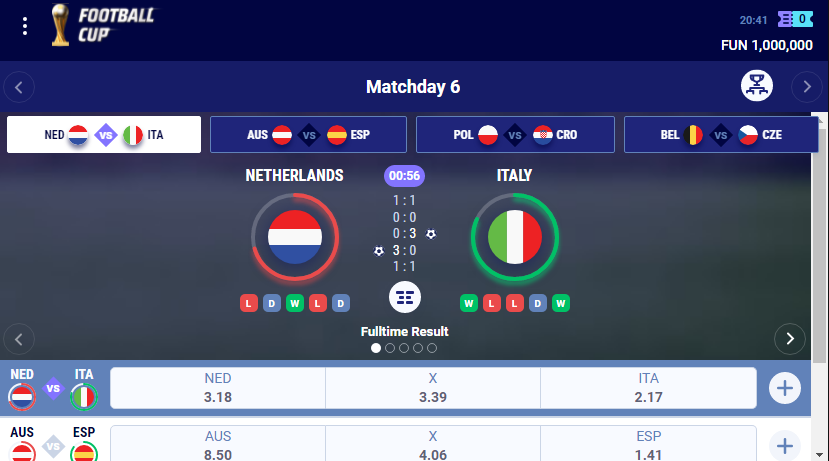Select the fifth market pagination dot
The image size is (829, 461).
[432, 348]
